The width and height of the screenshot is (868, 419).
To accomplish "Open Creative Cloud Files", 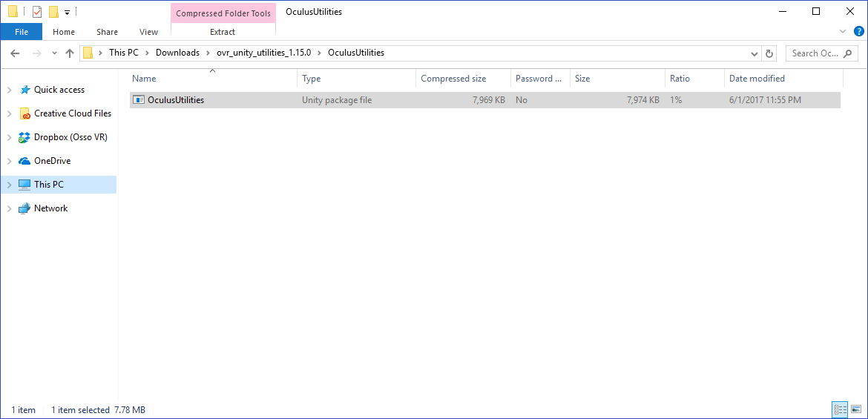I will tap(73, 113).
